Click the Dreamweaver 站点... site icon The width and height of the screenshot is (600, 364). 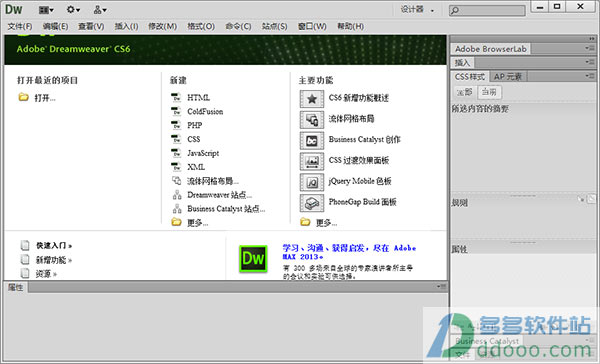click(x=177, y=195)
